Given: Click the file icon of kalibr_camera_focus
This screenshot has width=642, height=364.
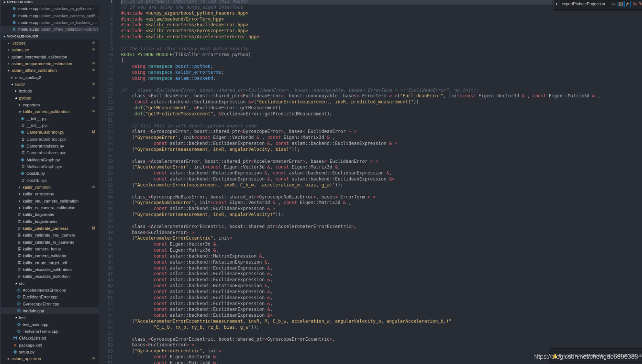Looking at the screenshot, I should pos(19,249).
